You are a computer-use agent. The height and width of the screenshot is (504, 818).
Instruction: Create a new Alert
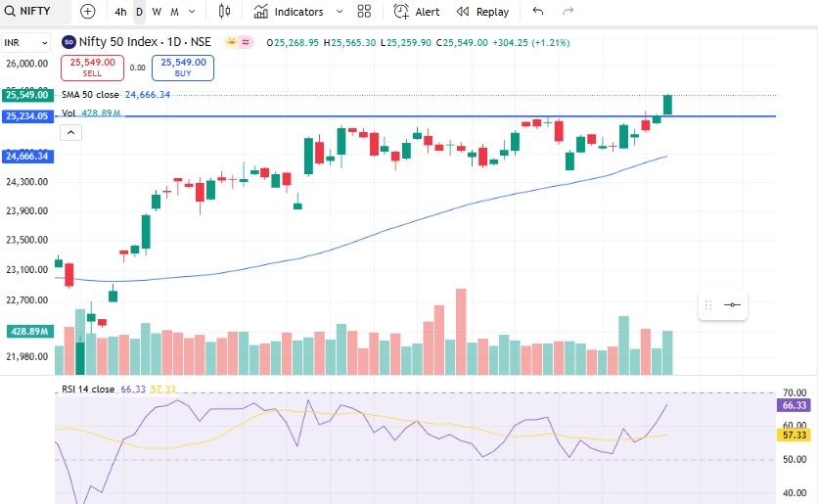click(416, 12)
